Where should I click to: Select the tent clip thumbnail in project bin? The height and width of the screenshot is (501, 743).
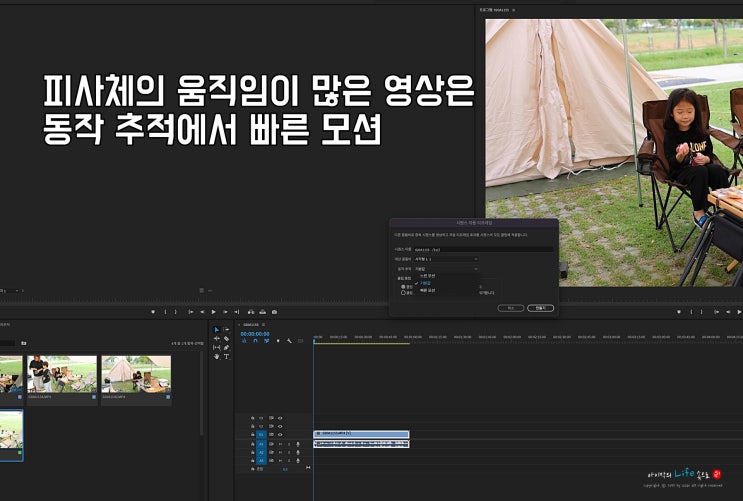pos(135,375)
